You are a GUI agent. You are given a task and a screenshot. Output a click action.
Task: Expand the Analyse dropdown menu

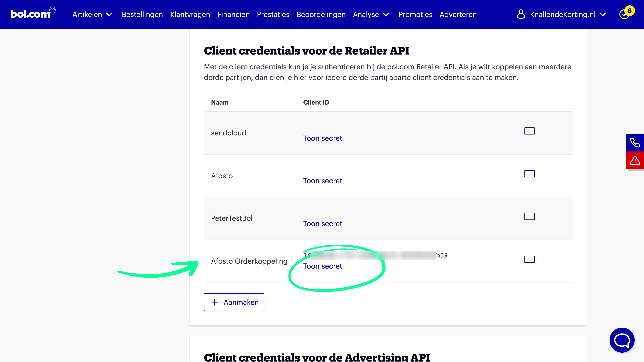371,14
